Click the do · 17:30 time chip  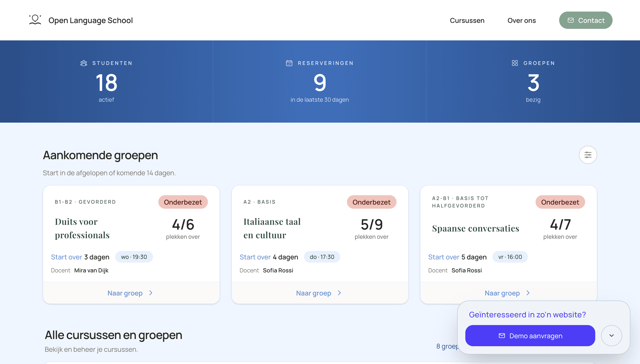click(x=322, y=257)
